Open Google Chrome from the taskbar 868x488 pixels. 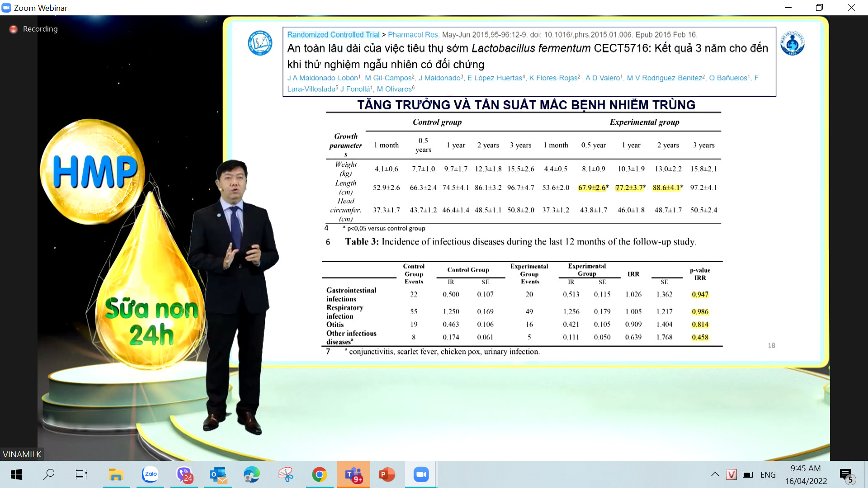320,474
